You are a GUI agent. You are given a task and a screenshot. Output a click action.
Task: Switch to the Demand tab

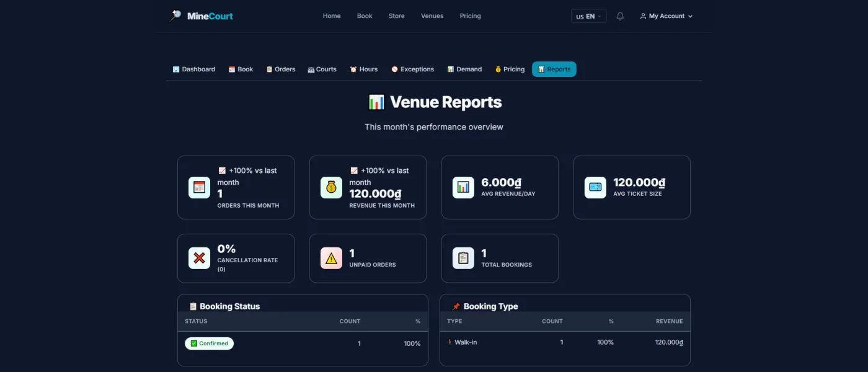tap(465, 69)
